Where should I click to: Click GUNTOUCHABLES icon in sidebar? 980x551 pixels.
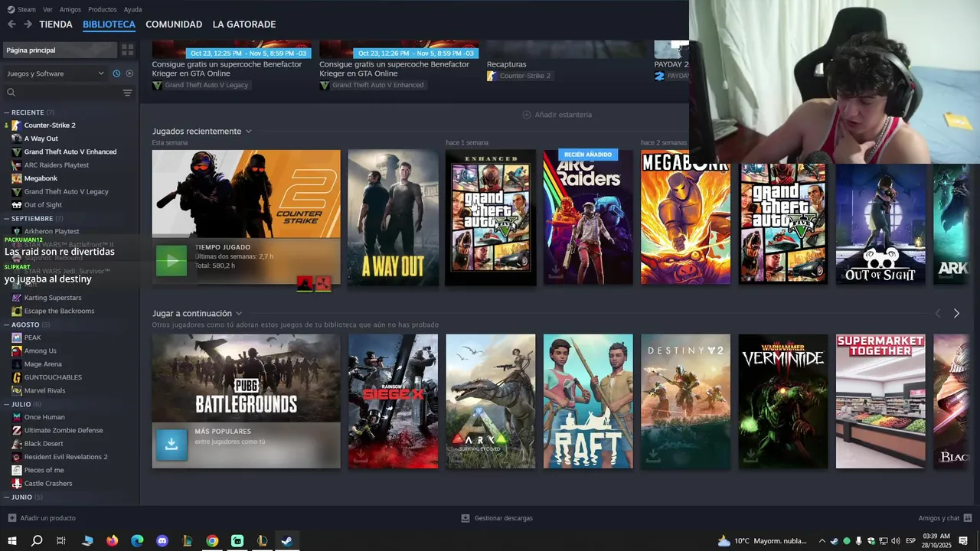click(17, 377)
